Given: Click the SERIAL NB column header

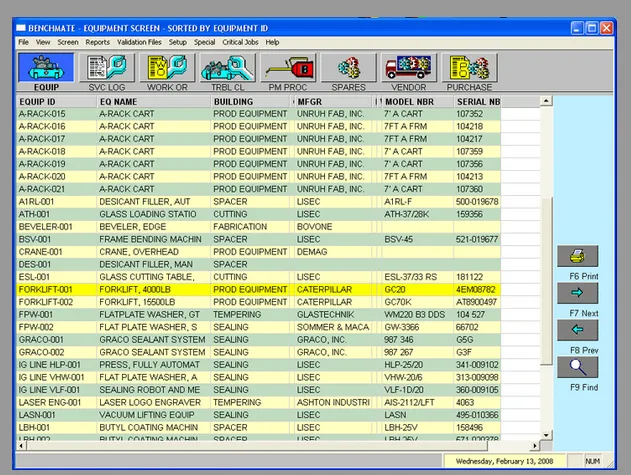Looking at the screenshot, I should pyautogui.click(x=477, y=102).
